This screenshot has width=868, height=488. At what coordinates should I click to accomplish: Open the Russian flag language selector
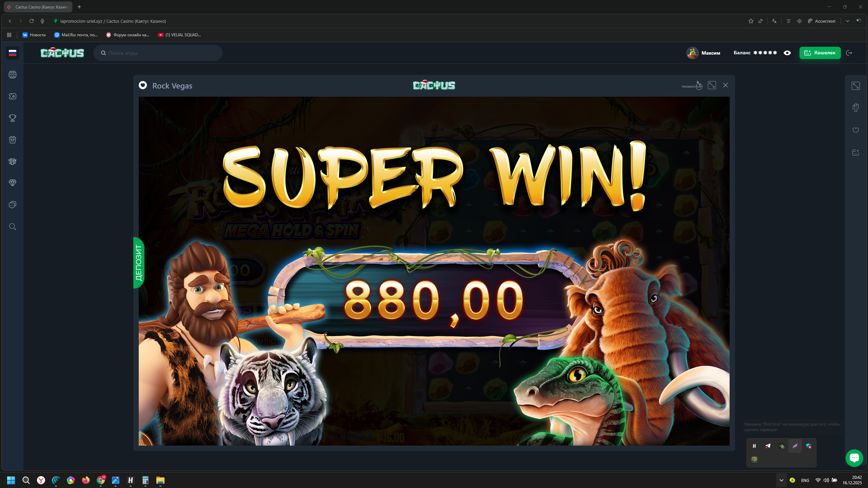click(13, 53)
